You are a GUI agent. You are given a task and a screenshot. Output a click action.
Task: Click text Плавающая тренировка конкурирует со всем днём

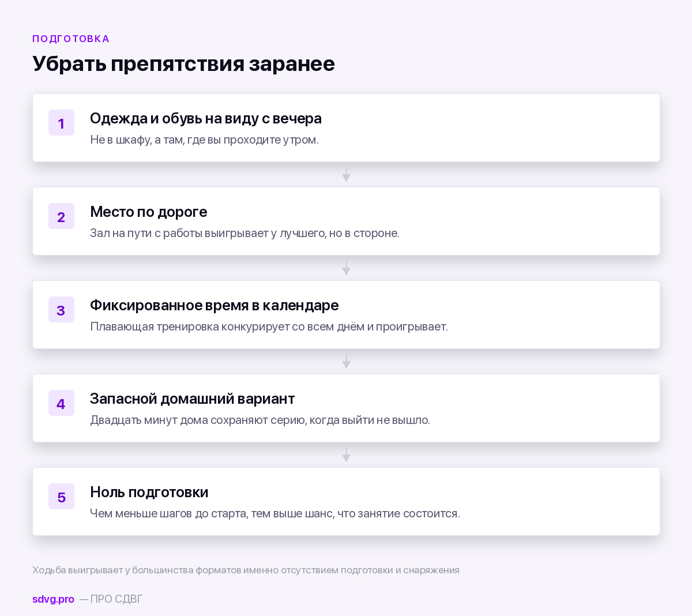(x=227, y=326)
